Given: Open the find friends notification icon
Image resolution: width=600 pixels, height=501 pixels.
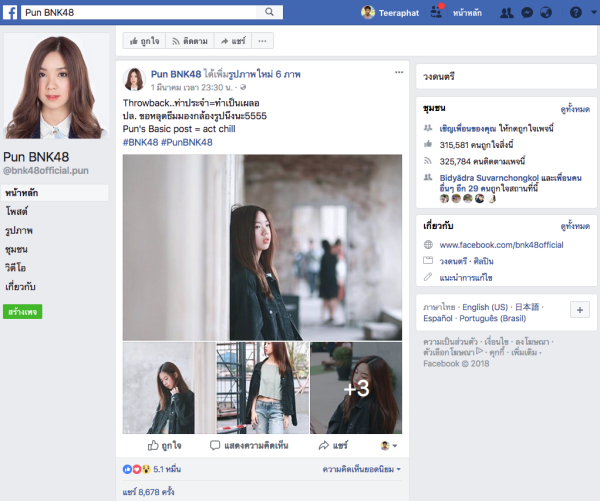Looking at the screenshot, I should [436, 12].
